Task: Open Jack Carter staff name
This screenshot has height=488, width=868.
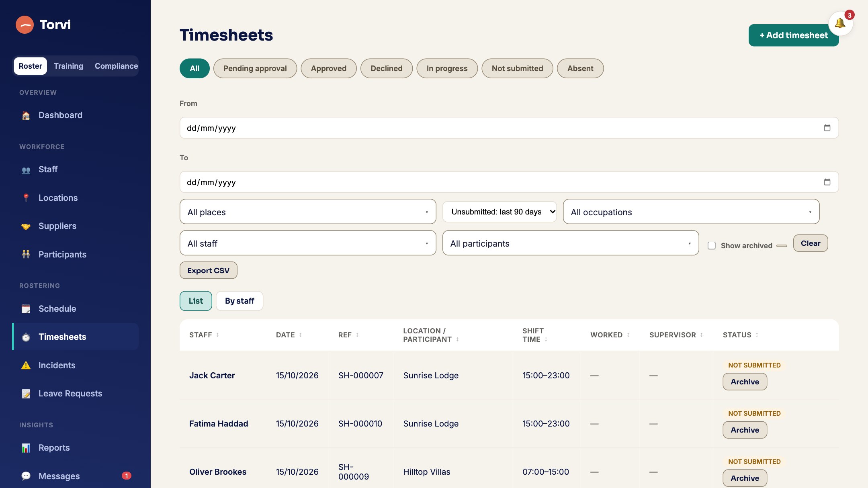Action: pos(212,376)
